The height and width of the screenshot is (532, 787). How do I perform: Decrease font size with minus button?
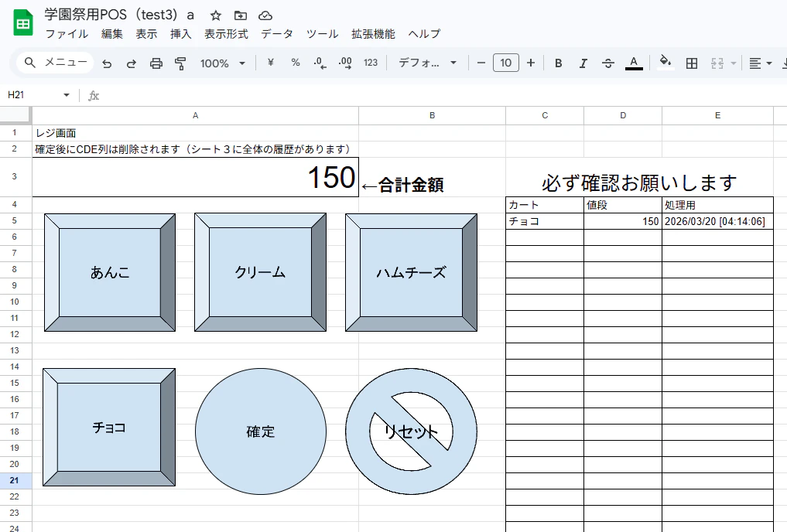point(481,63)
